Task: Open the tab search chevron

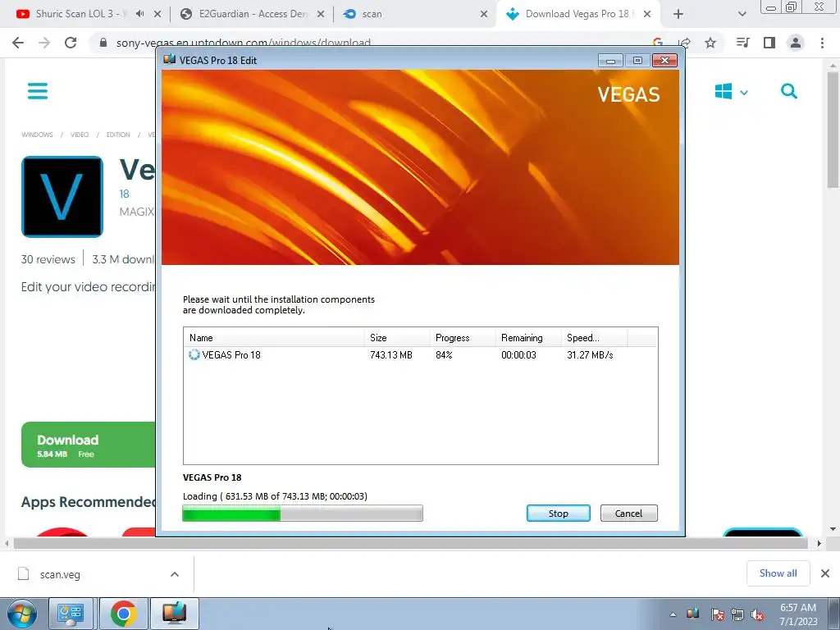Action: pos(742,14)
